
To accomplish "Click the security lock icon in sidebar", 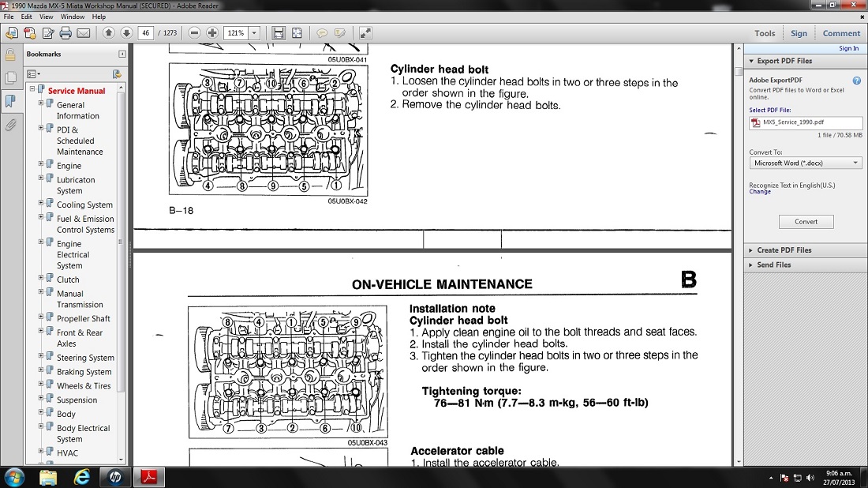I will point(10,54).
